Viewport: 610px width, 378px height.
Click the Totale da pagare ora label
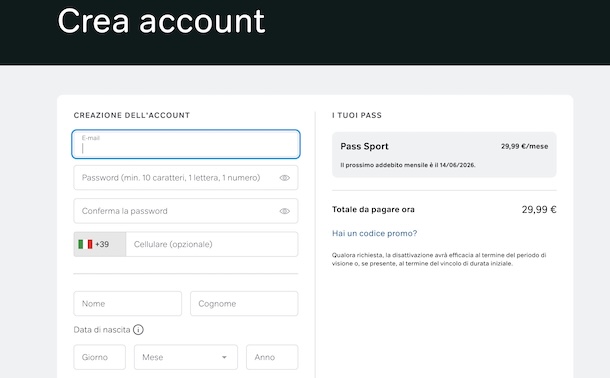[373, 210]
